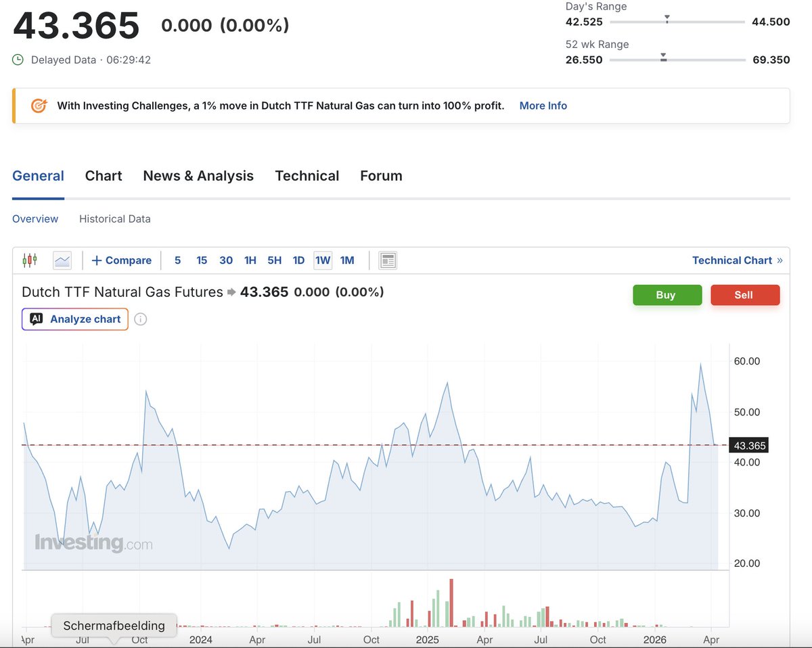This screenshot has width=812, height=648.
Task: Click the 50.00 price axis label
Action: 747,412
